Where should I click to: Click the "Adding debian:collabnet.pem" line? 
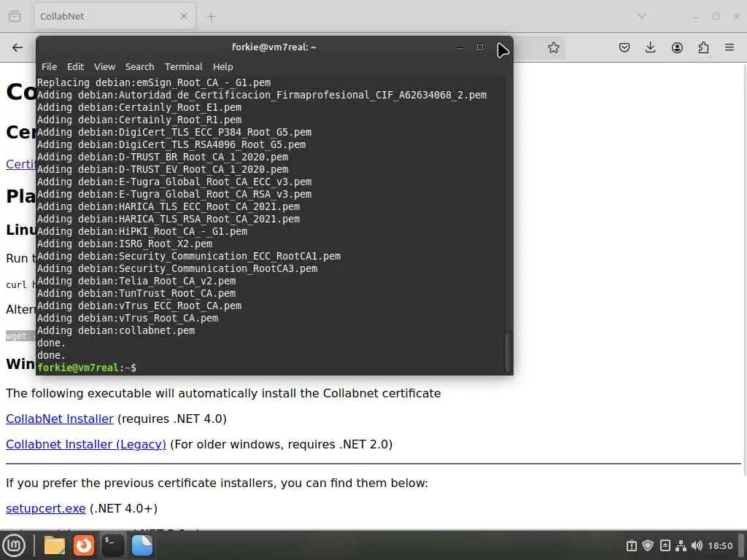point(116,330)
